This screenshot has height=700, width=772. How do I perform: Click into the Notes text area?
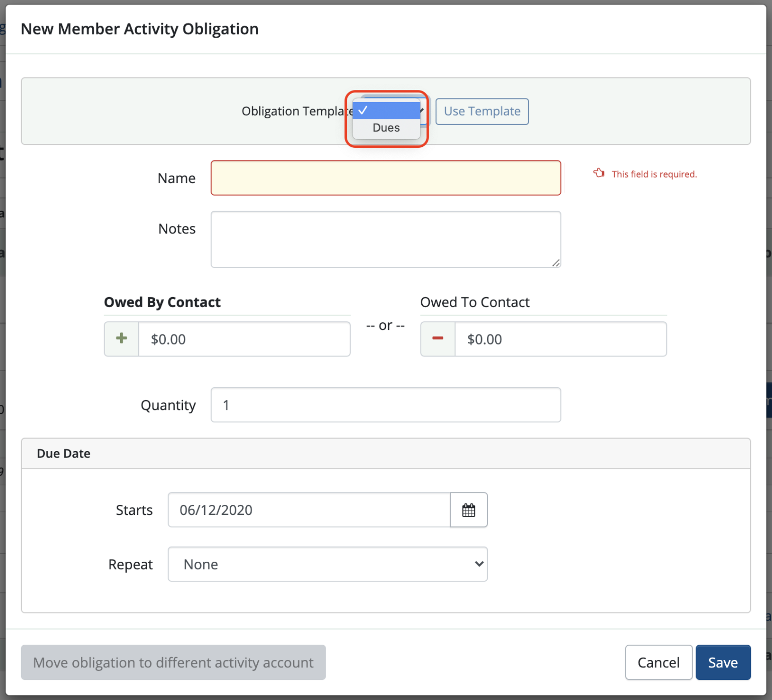385,239
